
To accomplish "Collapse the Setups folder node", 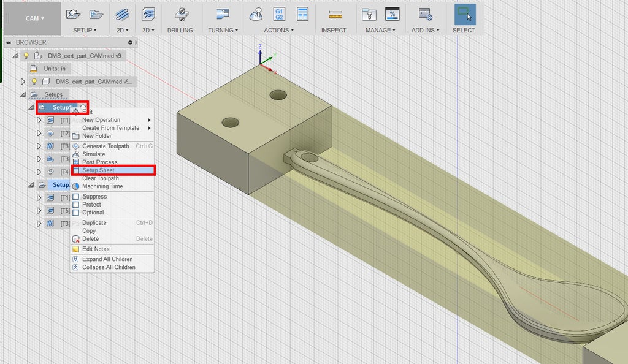I will tap(23, 95).
